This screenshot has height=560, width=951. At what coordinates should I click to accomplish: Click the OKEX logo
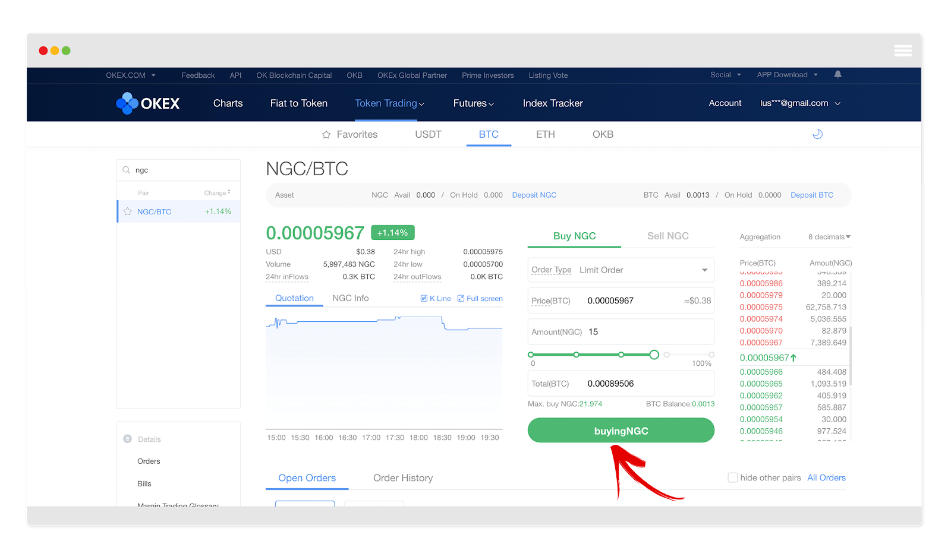click(148, 103)
